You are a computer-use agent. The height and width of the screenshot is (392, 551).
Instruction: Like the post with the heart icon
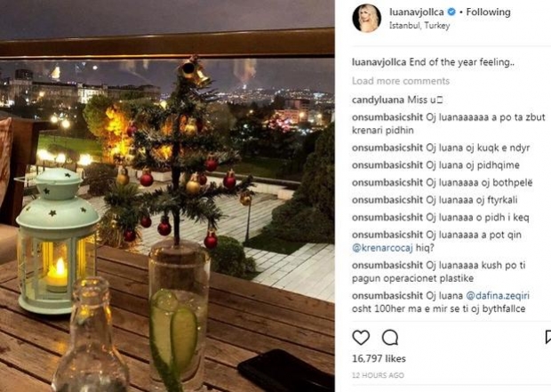tap(361, 338)
